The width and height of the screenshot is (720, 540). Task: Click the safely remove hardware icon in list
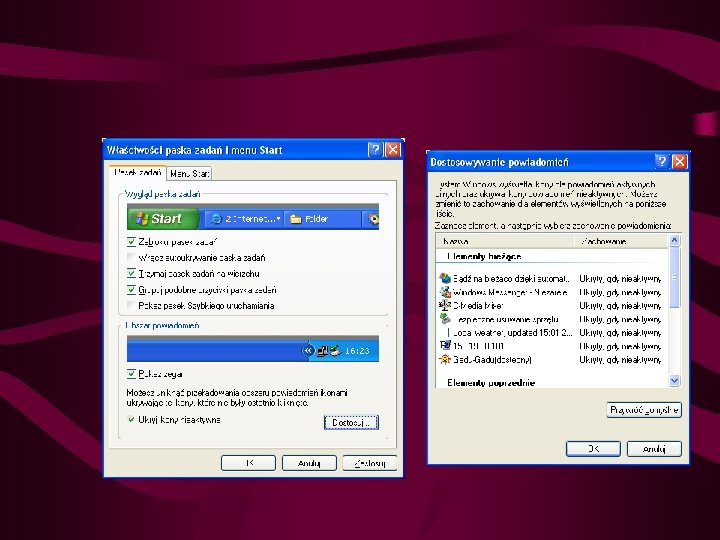pyautogui.click(x=445, y=319)
